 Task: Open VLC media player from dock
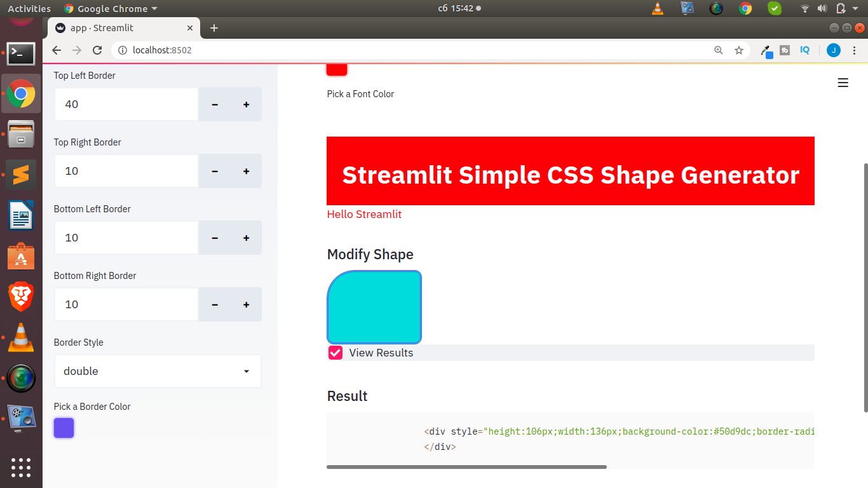21,337
